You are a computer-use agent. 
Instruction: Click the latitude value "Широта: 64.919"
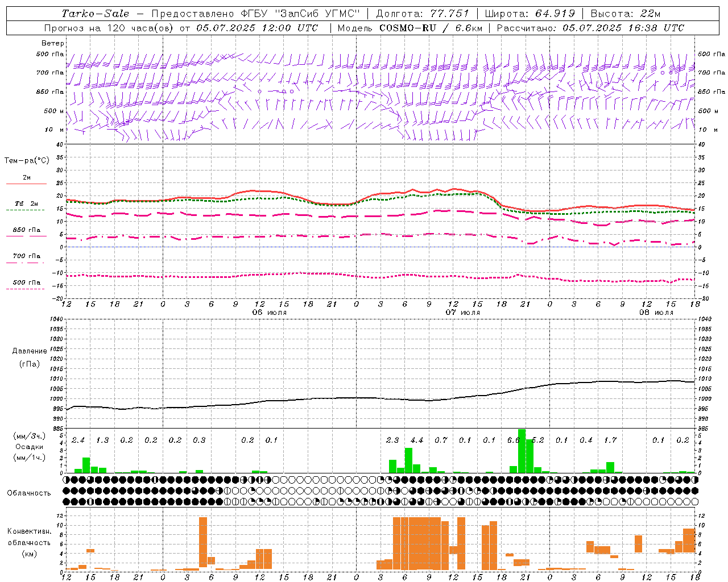(530, 14)
